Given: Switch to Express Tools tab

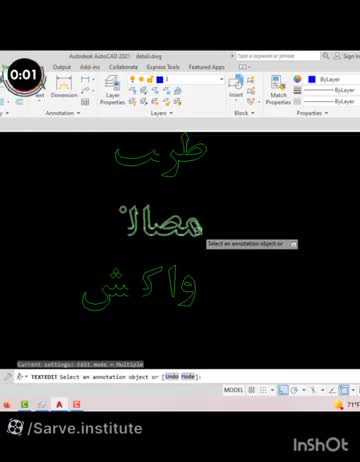Looking at the screenshot, I should coord(163,67).
